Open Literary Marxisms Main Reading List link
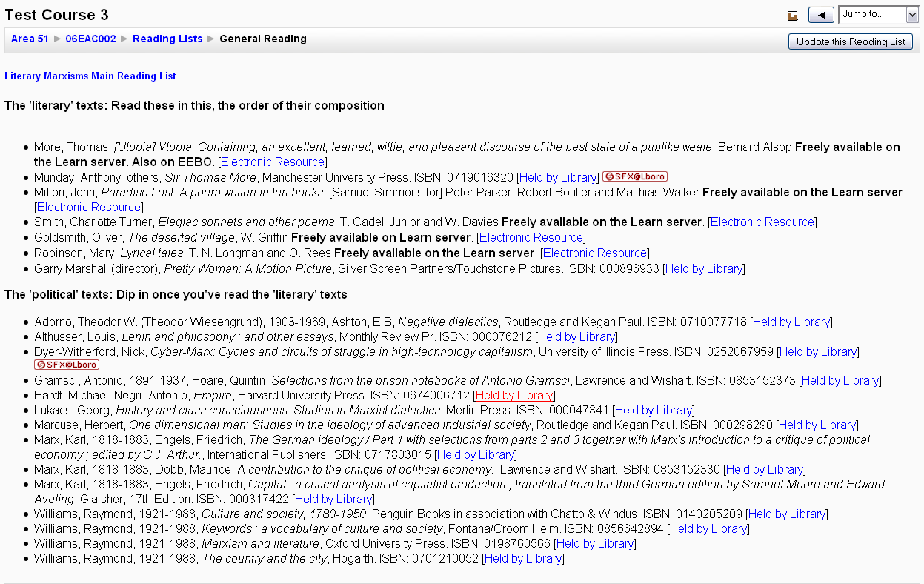Screen dimensions: 924x584 tap(90, 76)
